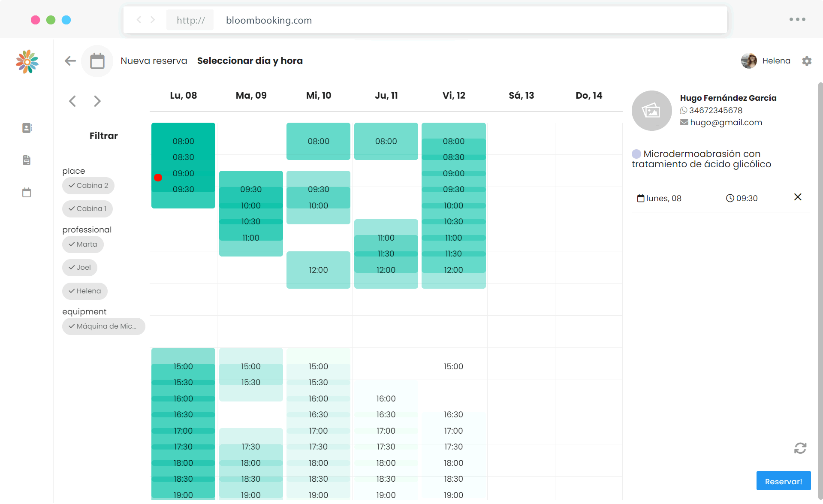Click the Reservar! button
The width and height of the screenshot is (823, 504).
784,481
